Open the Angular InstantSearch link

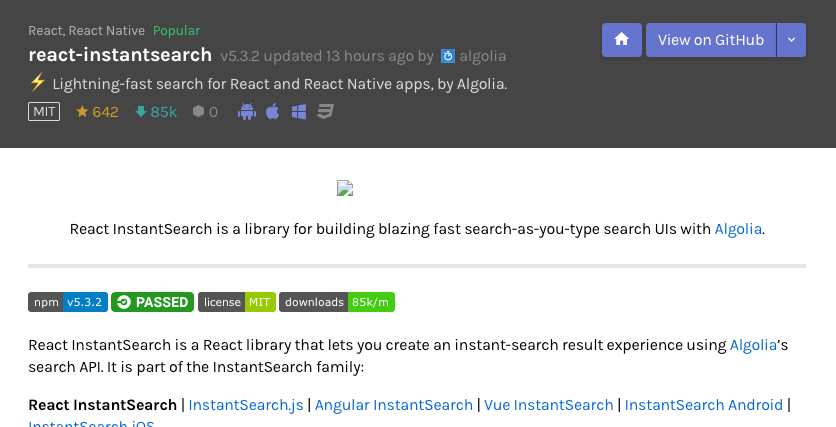point(394,405)
